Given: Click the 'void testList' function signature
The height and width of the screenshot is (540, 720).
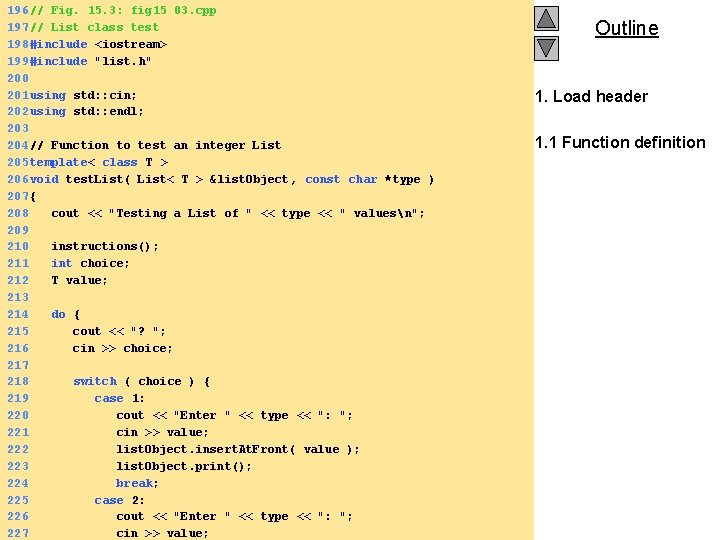Looking at the screenshot, I should tap(232, 179).
